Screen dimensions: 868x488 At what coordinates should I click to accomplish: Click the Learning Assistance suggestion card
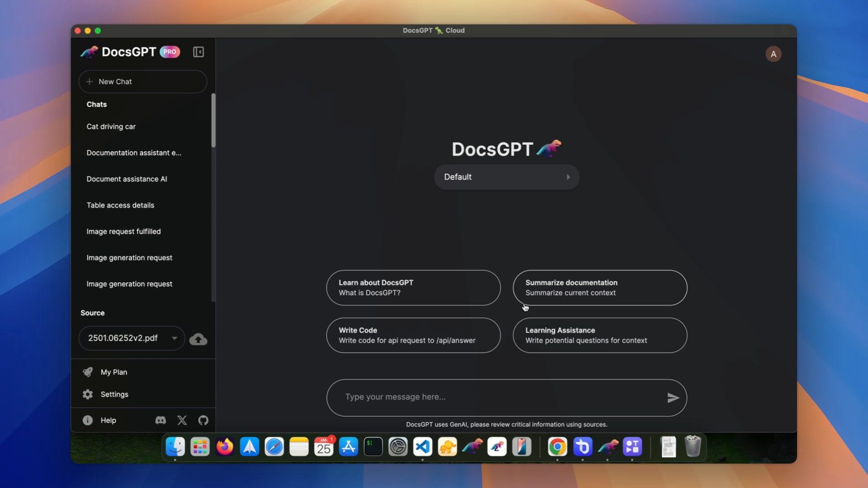tap(600, 335)
